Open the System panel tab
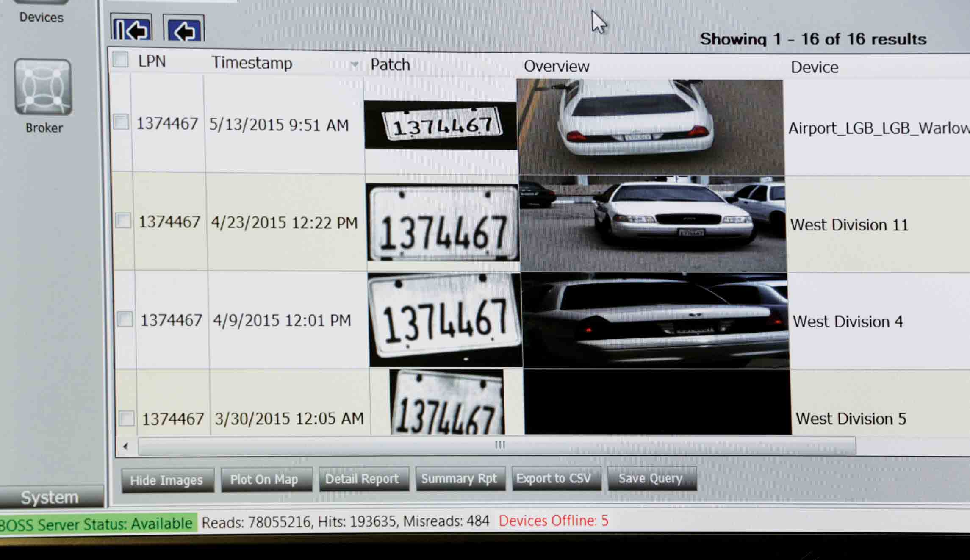The width and height of the screenshot is (970, 560). coord(50,497)
